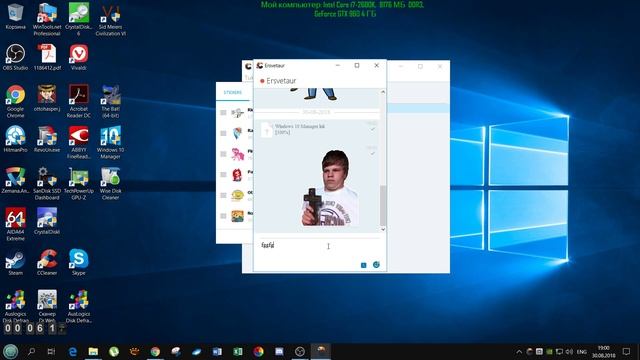Launch TechPowerUp GPU-Z shortcut
Screen dimensions: 640x360
pos(78,183)
